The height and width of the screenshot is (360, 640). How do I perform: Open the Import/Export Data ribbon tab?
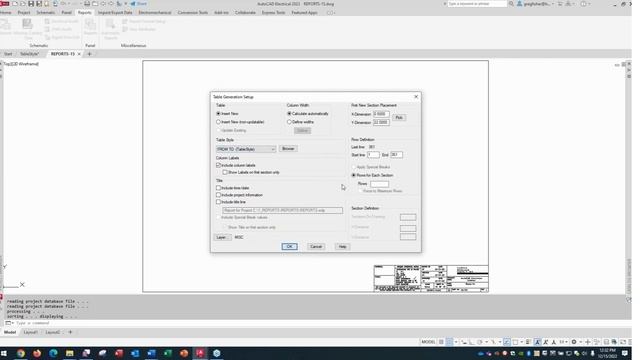pyautogui.click(x=115, y=13)
